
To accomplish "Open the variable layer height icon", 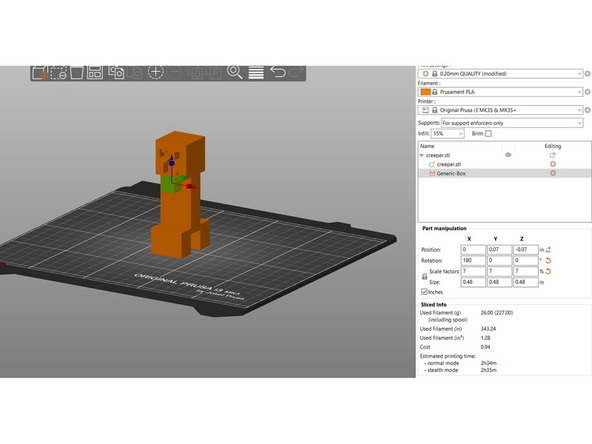I will [x=256, y=72].
